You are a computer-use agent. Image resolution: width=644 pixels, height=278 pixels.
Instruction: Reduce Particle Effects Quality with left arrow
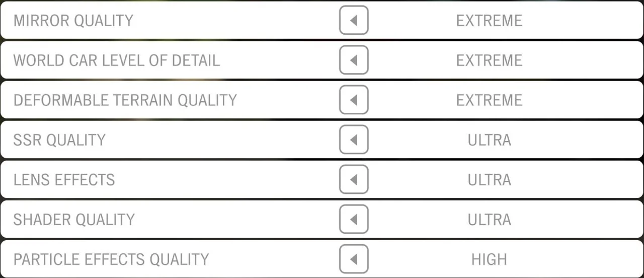354,259
